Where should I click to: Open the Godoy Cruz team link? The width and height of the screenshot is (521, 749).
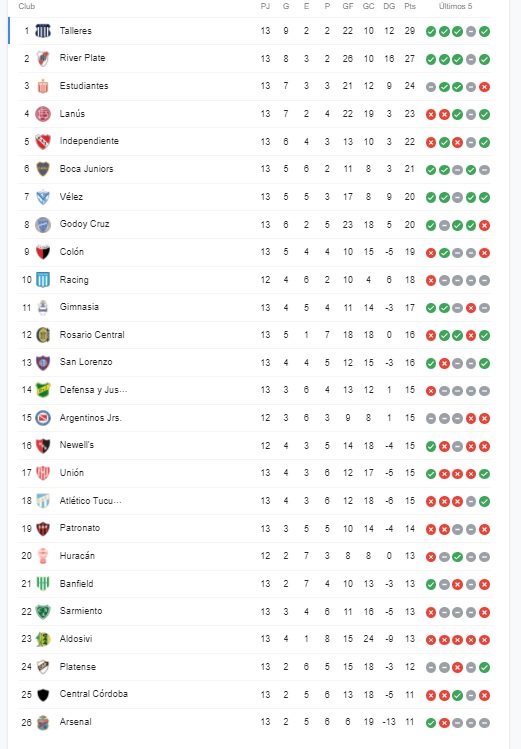coord(85,224)
